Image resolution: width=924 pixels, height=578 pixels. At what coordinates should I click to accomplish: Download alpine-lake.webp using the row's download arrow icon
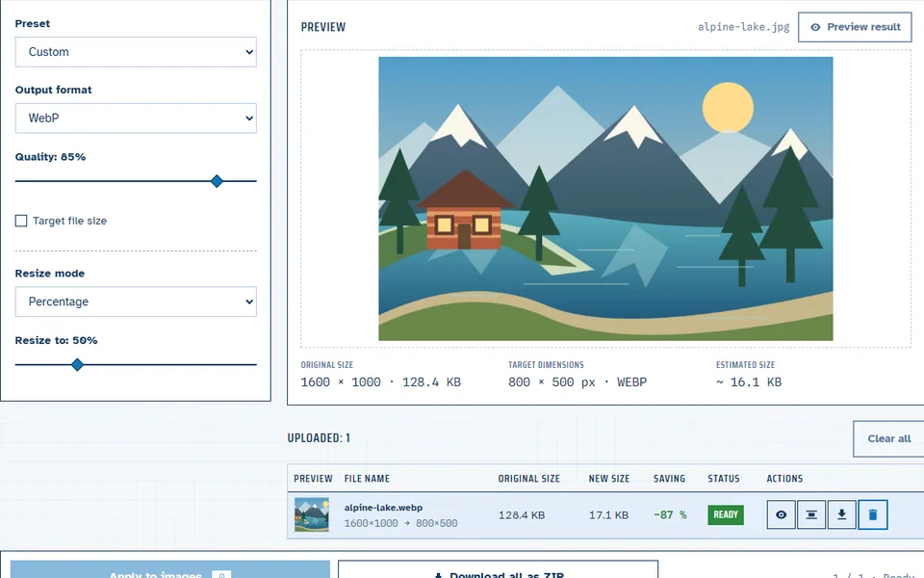click(x=842, y=514)
